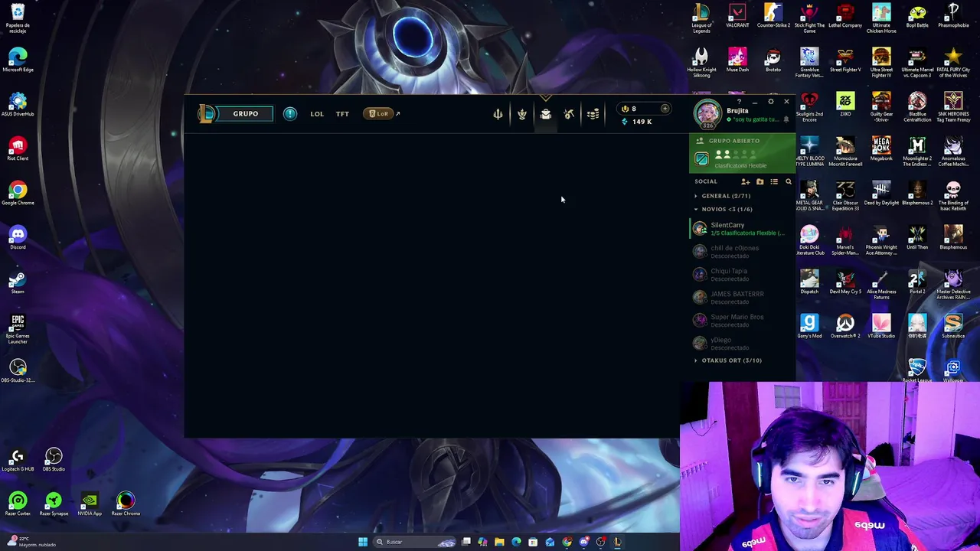The height and width of the screenshot is (551, 980).
Task: Open the LoR external link tab
Action: coord(381,114)
